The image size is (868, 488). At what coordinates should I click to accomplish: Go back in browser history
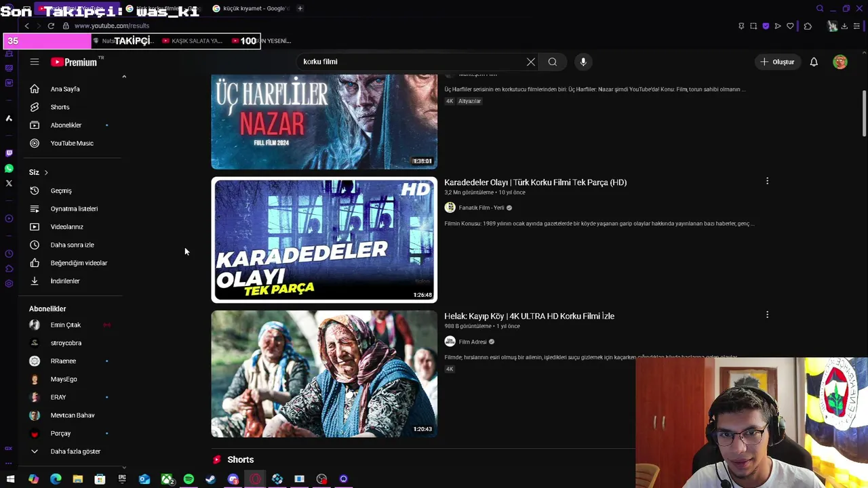click(x=27, y=26)
